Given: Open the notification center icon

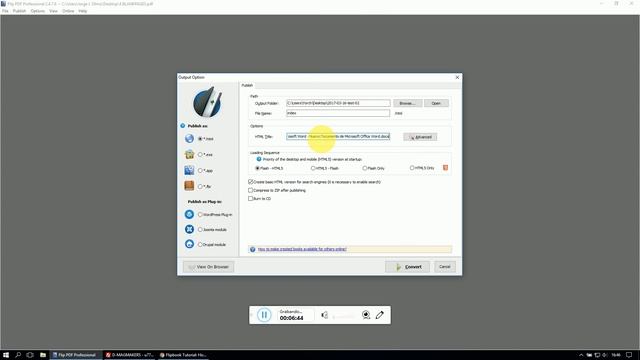Looking at the screenshot, I should 629,355.
